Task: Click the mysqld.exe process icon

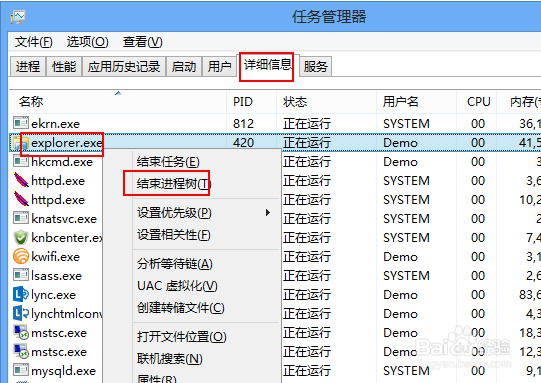Action: tap(21, 370)
